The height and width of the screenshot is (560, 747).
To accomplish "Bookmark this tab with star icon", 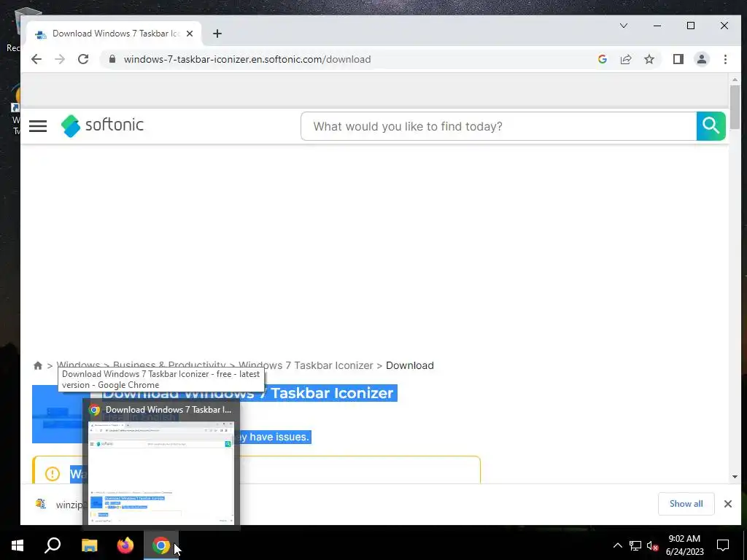I will [649, 59].
